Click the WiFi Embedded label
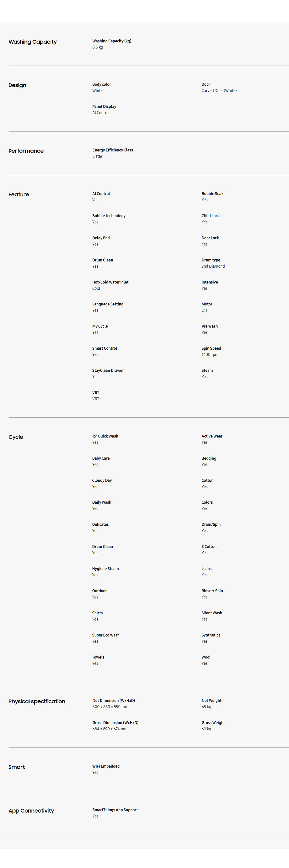This screenshot has height=868, width=289. [106, 766]
